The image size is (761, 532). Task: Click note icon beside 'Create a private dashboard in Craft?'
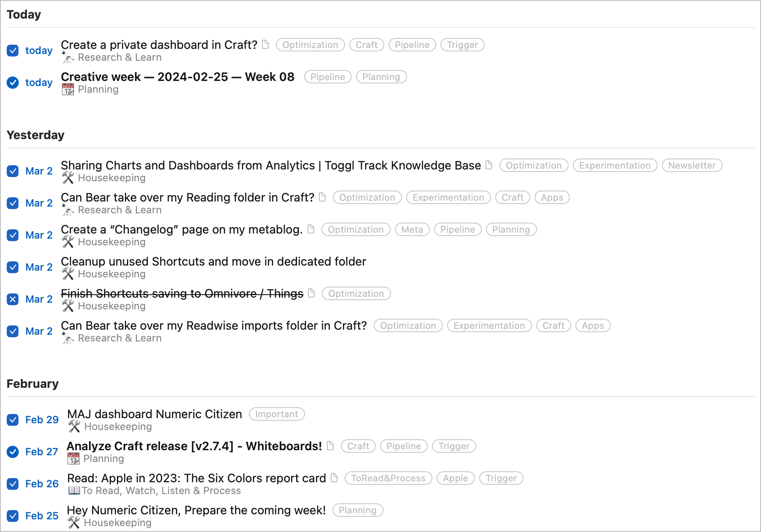pyautogui.click(x=265, y=44)
